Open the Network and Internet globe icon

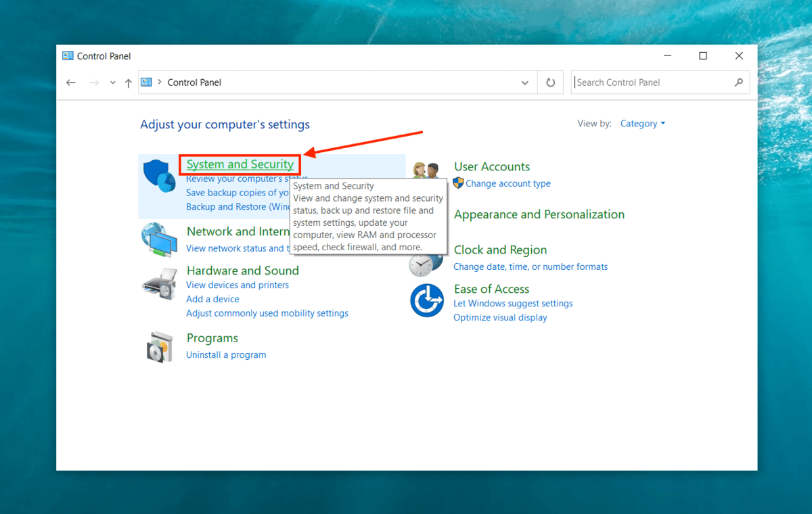pyautogui.click(x=158, y=240)
